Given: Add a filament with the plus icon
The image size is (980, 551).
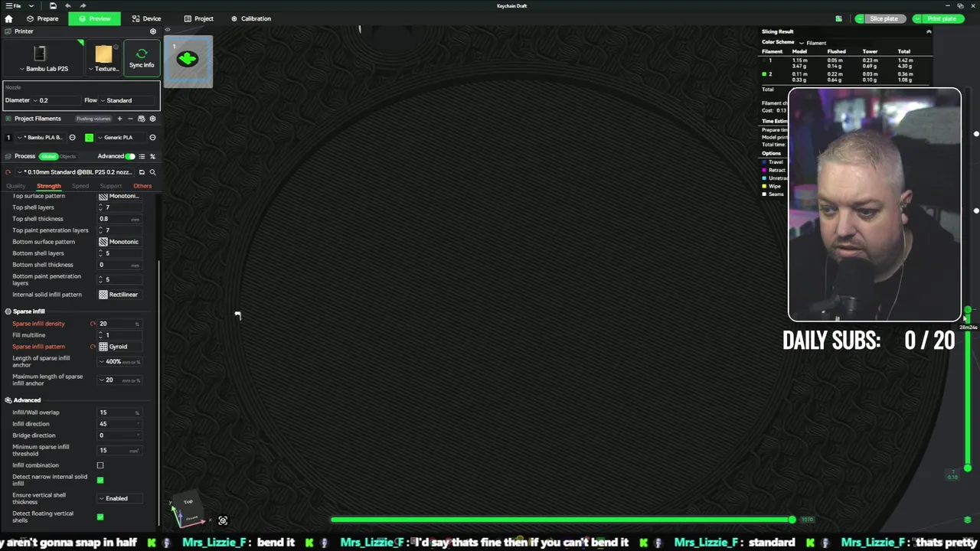Looking at the screenshot, I should [x=119, y=119].
